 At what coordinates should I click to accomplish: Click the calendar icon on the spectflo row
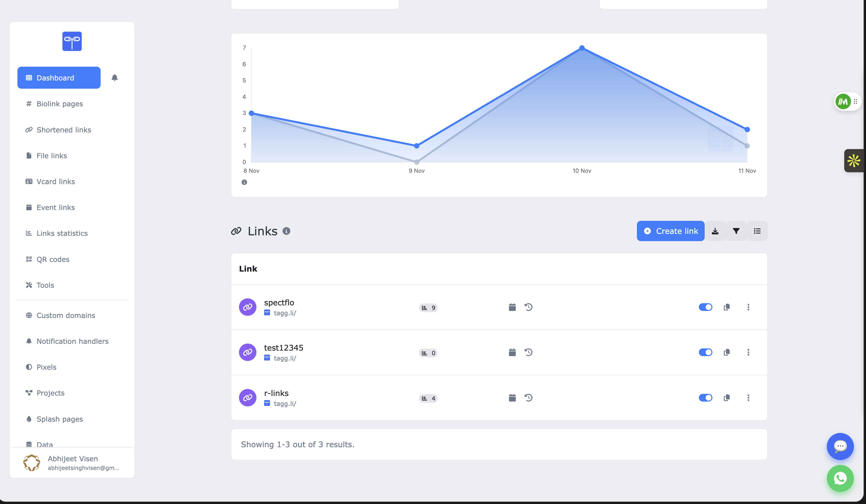512,307
